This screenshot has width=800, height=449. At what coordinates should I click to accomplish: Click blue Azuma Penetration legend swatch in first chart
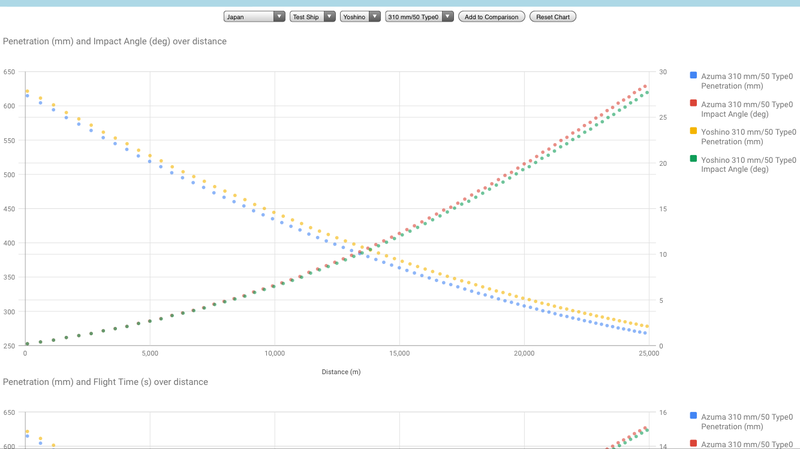(693, 75)
